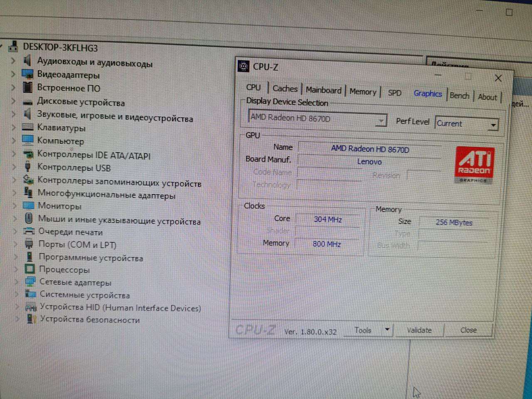Screen dimensions: 532x399
Task: Click the Компьютер device icon
Action: click(28, 140)
